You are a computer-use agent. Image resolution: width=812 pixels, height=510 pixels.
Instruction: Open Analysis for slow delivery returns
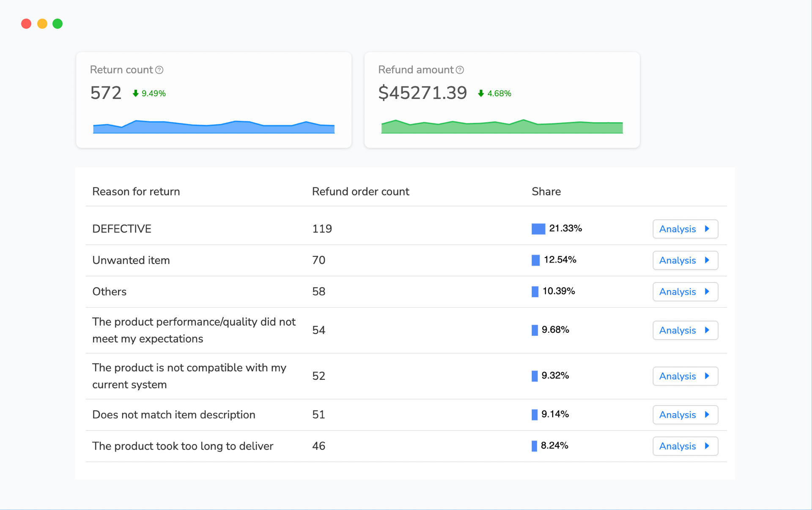tap(685, 446)
